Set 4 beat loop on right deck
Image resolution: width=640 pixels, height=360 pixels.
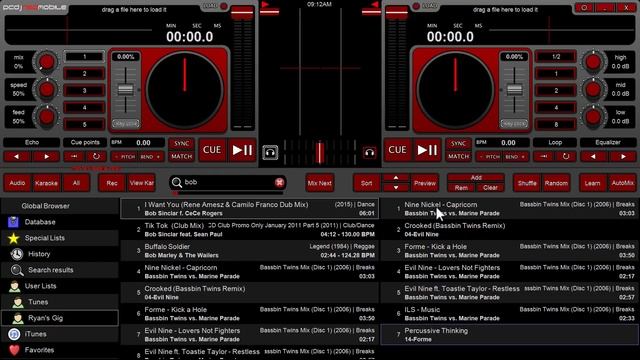click(556, 107)
